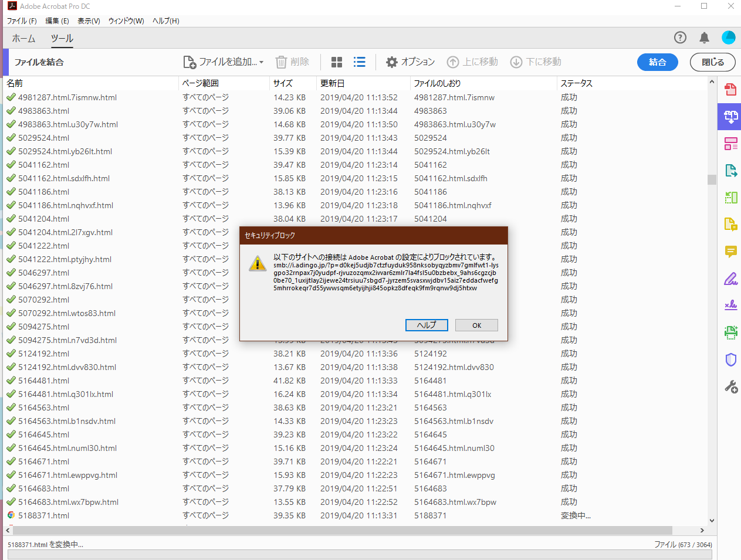Click 上に移動 move up button
This screenshot has width=741, height=560.
pyautogui.click(x=472, y=62)
